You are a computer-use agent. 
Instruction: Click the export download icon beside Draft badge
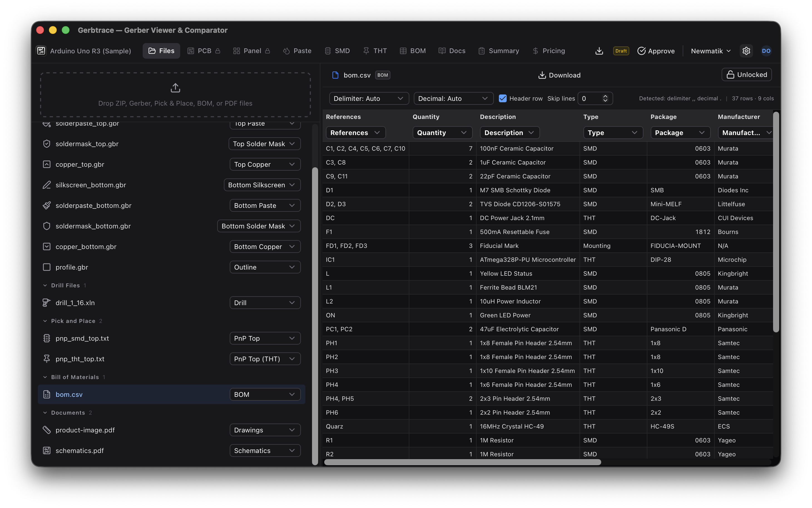pyautogui.click(x=599, y=51)
